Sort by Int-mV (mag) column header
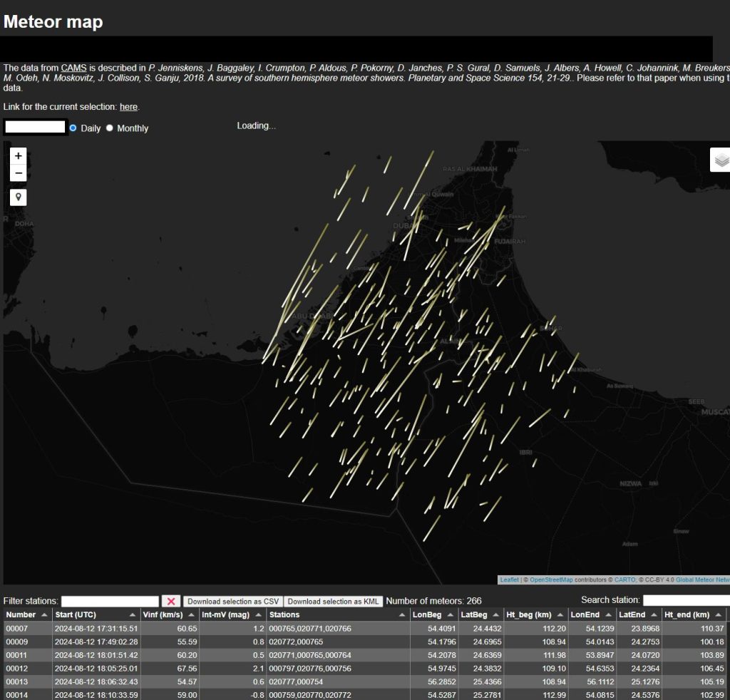Screen dimensions: 730x700 [x=225, y=614]
